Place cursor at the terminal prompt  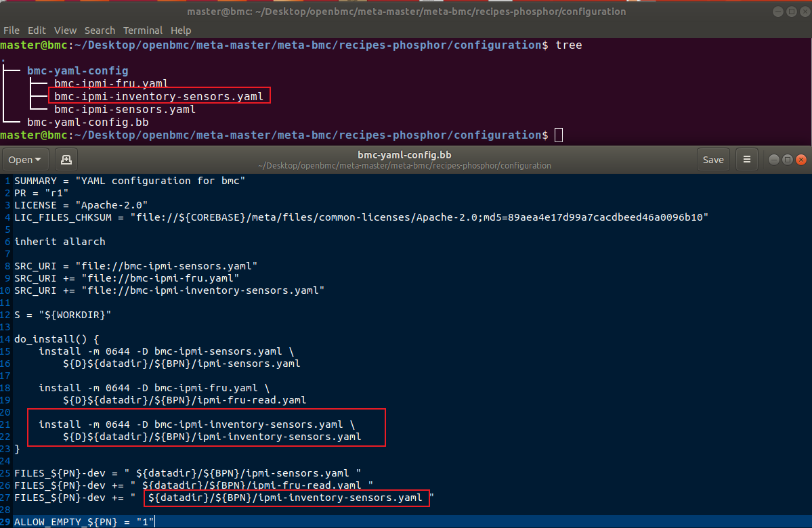coord(557,135)
